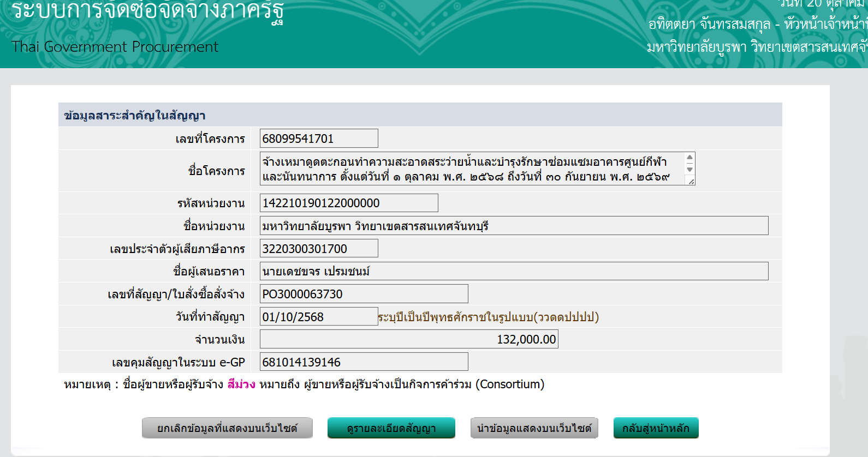Return to main page via กลับสู่หน้าหลัก
The width and height of the screenshot is (868, 457).
(x=656, y=428)
